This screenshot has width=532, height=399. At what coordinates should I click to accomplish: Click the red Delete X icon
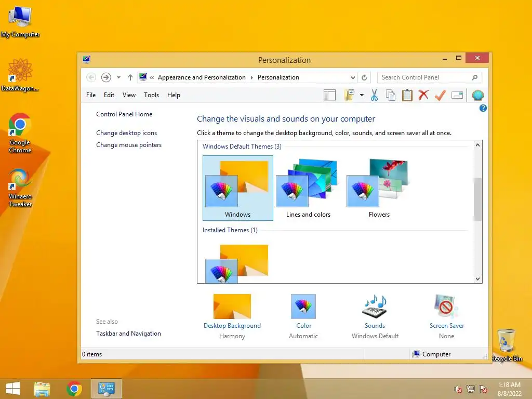(x=423, y=95)
